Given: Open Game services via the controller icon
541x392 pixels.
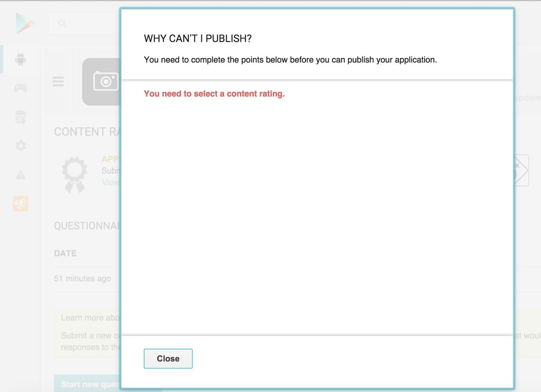Looking at the screenshot, I should tap(20, 88).
